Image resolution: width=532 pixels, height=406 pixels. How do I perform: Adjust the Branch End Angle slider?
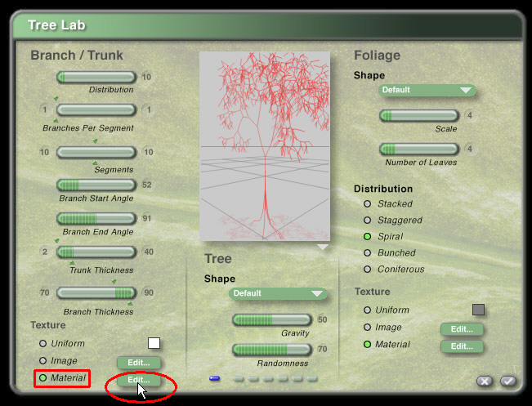click(x=96, y=218)
